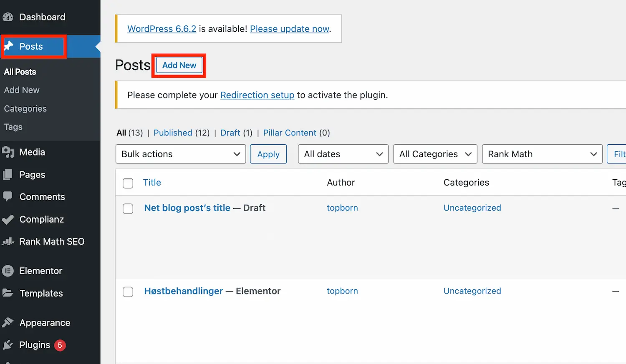Click the Please update now link
Image resolution: width=626 pixels, height=364 pixels.
[x=290, y=29]
